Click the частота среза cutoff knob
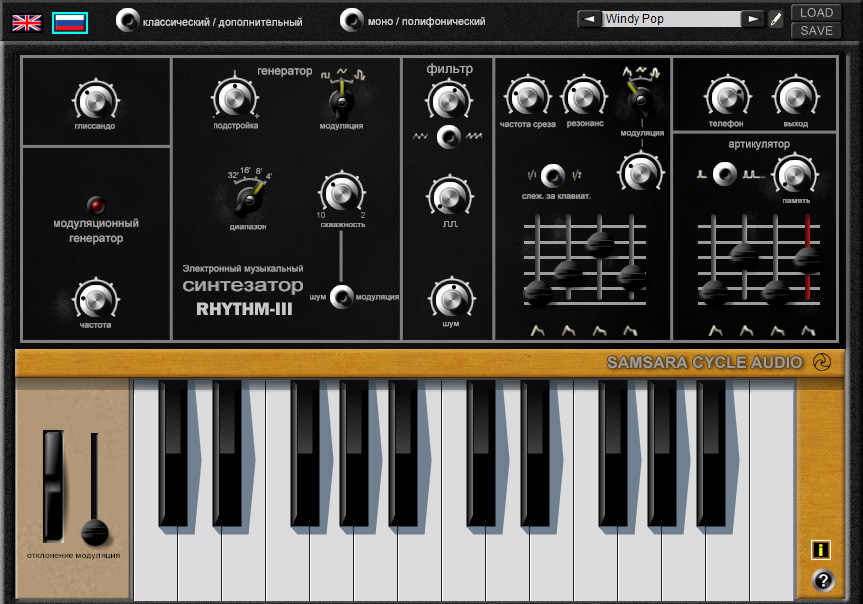Viewport: 863px width, 604px height. (527, 96)
